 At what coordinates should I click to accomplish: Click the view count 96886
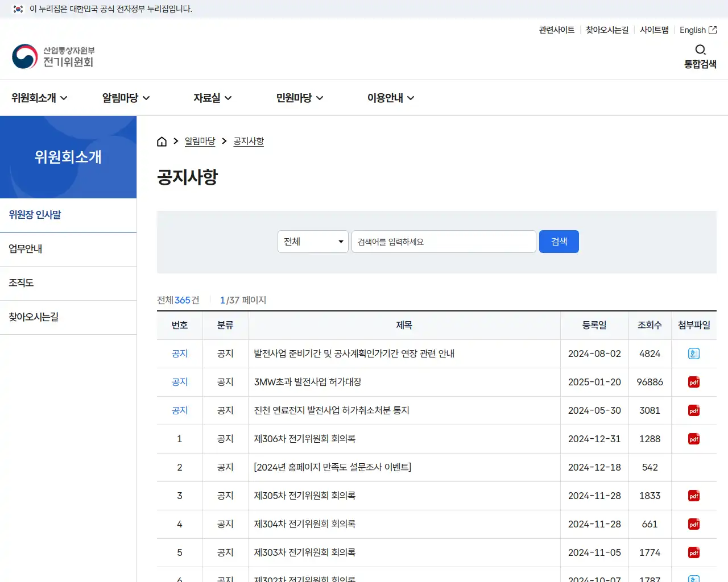(x=650, y=382)
